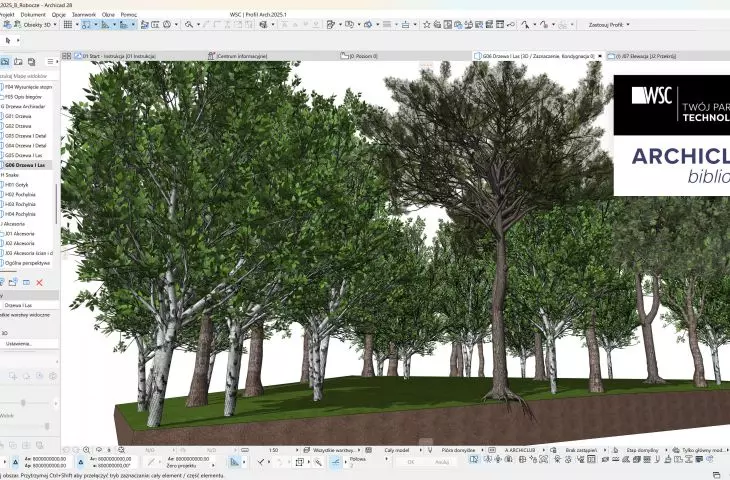Open the Pióra domyślne pen set dropdown

point(458,450)
